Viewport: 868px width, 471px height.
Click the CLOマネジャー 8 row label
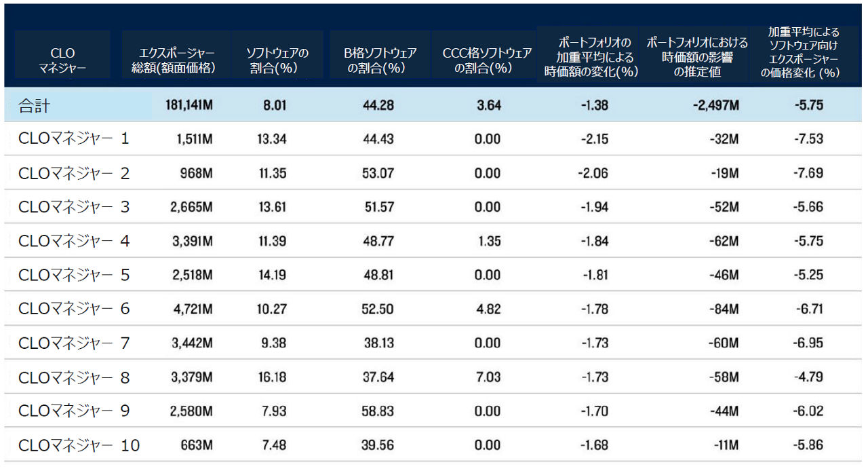(x=73, y=377)
